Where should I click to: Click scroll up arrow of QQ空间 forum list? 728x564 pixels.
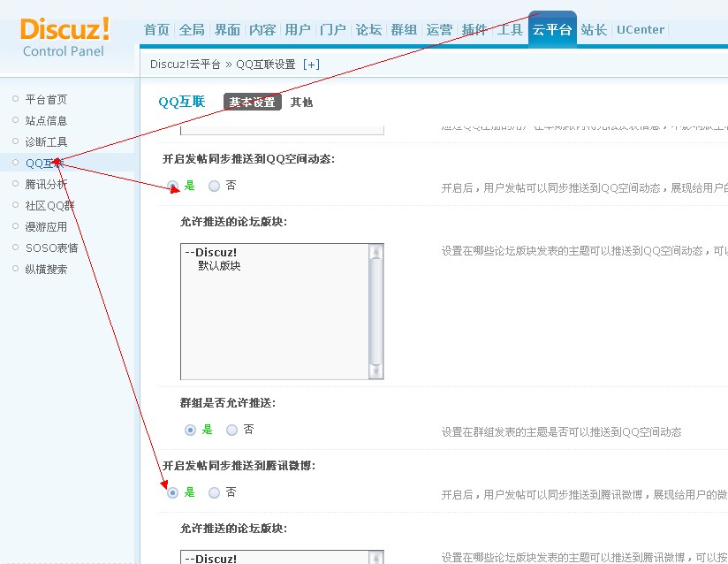375,251
